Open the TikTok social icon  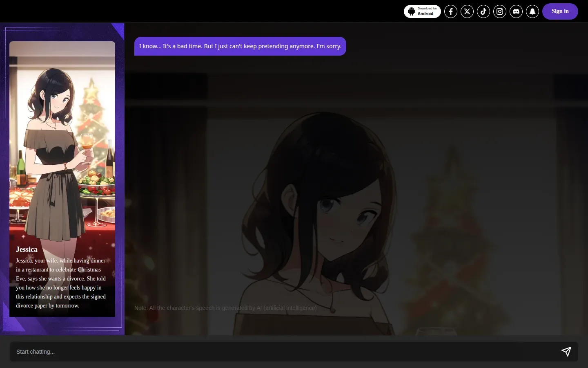pyautogui.click(x=483, y=11)
